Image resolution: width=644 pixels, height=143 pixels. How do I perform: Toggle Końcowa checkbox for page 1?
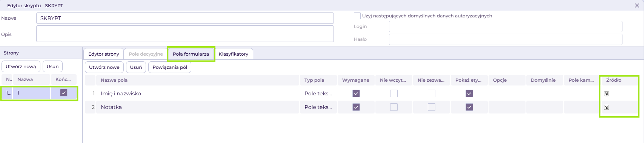pyautogui.click(x=64, y=93)
